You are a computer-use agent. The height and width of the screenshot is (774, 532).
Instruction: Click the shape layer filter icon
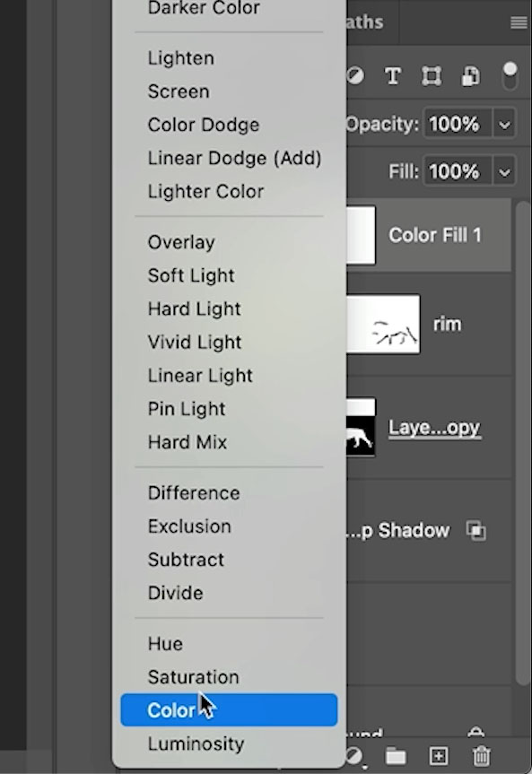(432, 76)
